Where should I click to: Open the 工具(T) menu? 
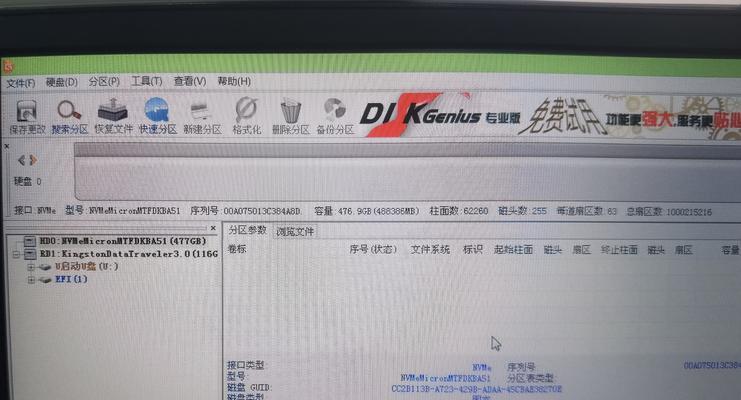[146, 81]
